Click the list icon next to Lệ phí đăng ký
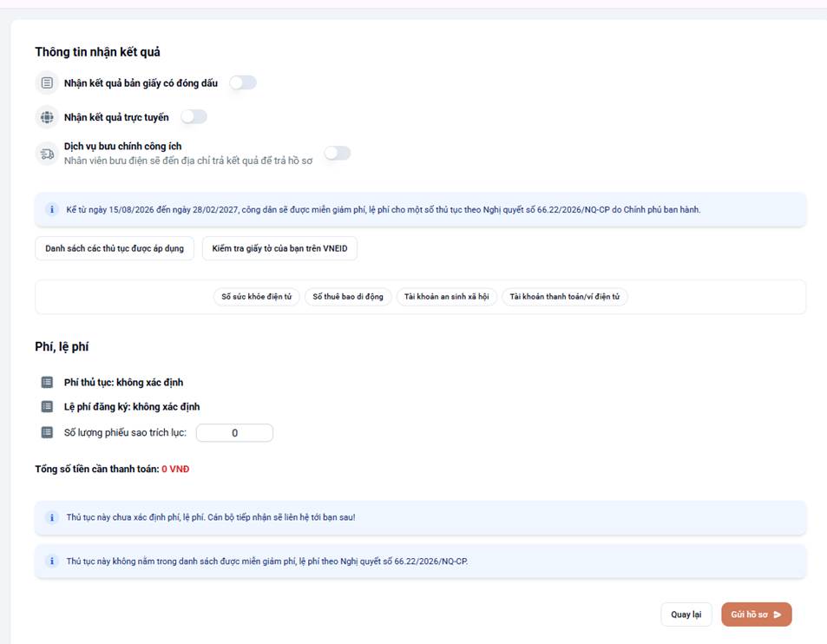Screen dimensions: 827x644 coord(47,407)
